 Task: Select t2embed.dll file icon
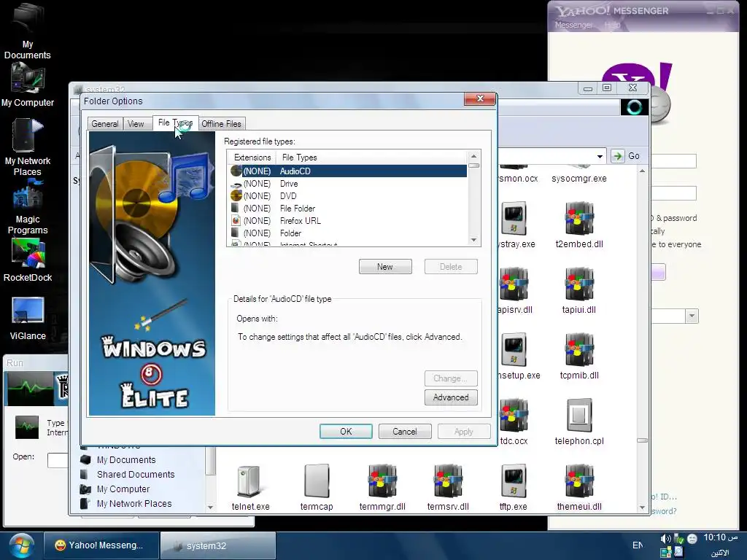pos(578,225)
